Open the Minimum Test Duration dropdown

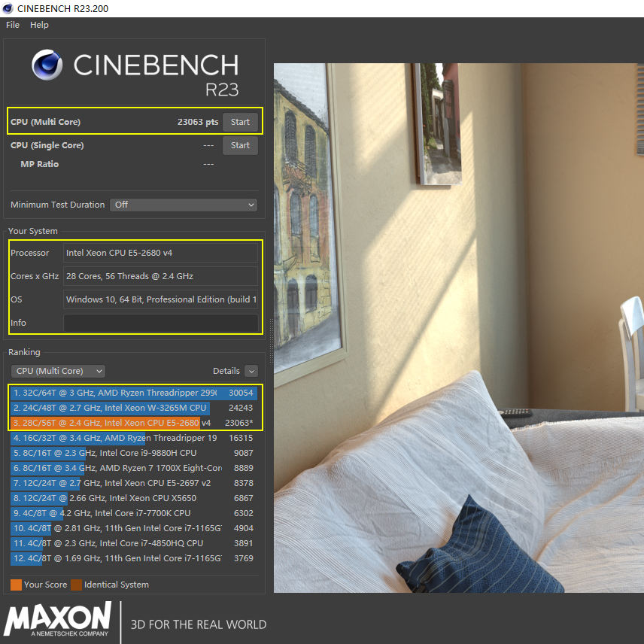pyautogui.click(x=183, y=205)
